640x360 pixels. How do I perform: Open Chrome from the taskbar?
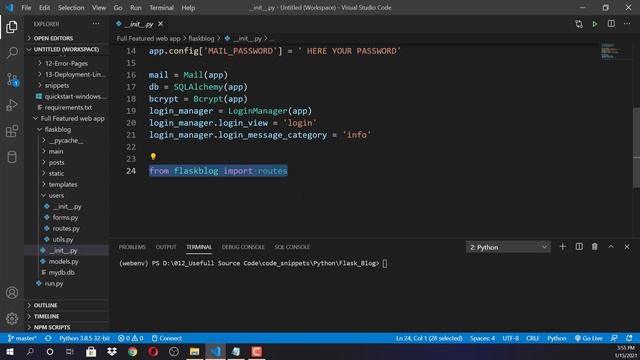point(132,352)
